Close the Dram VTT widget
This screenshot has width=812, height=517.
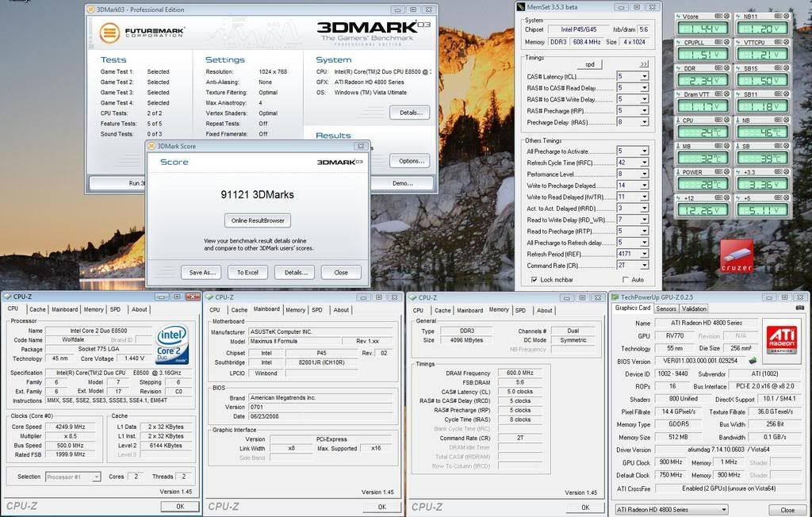pos(726,94)
